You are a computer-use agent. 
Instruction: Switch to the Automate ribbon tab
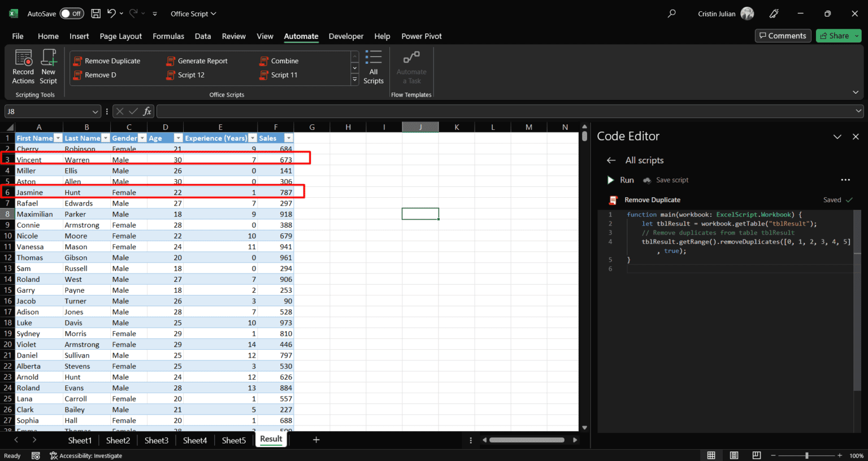click(301, 36)
